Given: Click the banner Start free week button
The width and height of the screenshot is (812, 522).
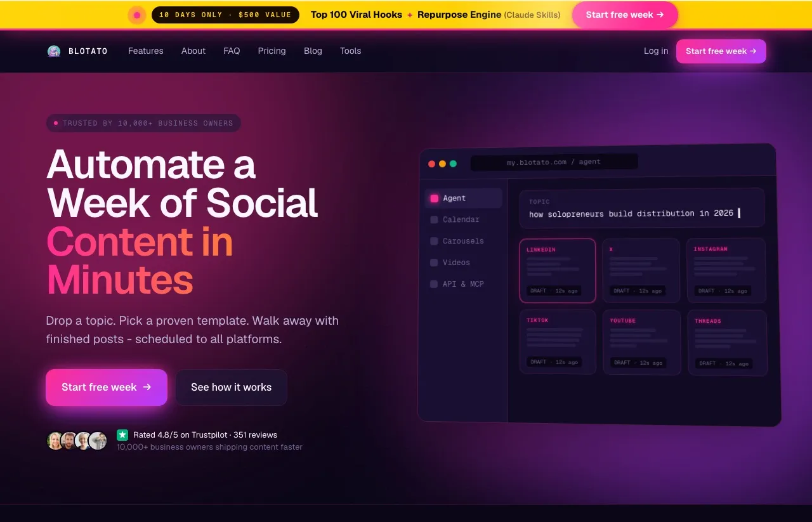Looking at the screenshot, I should pyautogui.click(x=625, y=15).
